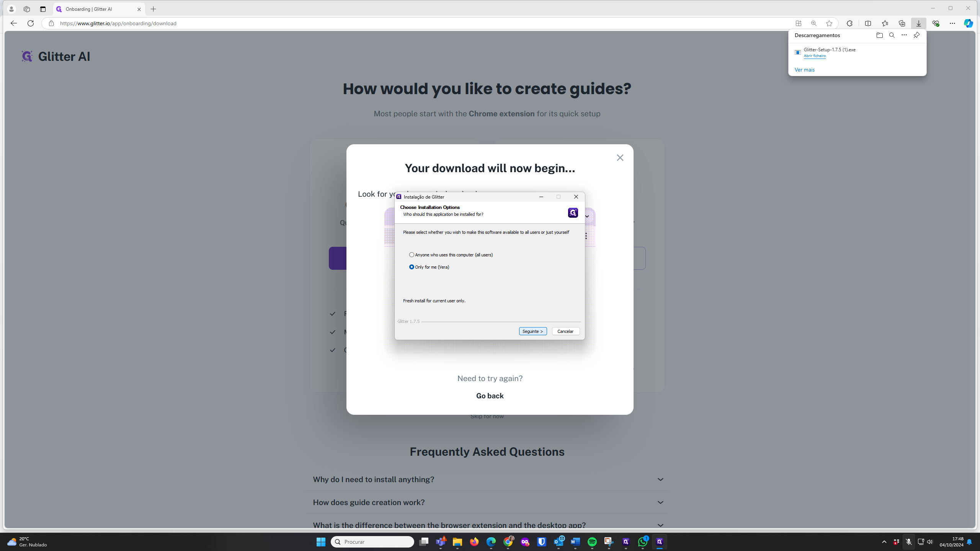Viewport: 980px width, 551px height.
Task: Open Task View on taskbar
Action: pyautogui.click(x=424, y=542)
